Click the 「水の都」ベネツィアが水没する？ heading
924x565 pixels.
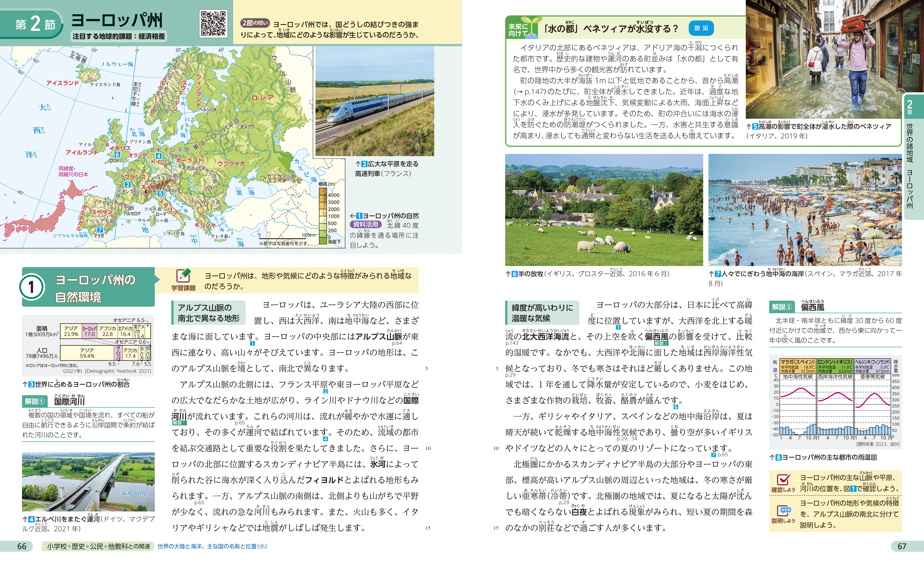611,28
